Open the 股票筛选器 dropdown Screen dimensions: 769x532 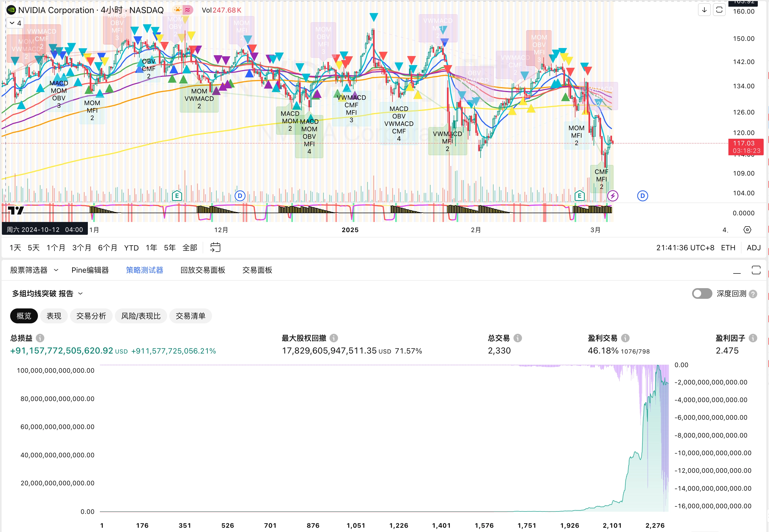pos(34,270)
